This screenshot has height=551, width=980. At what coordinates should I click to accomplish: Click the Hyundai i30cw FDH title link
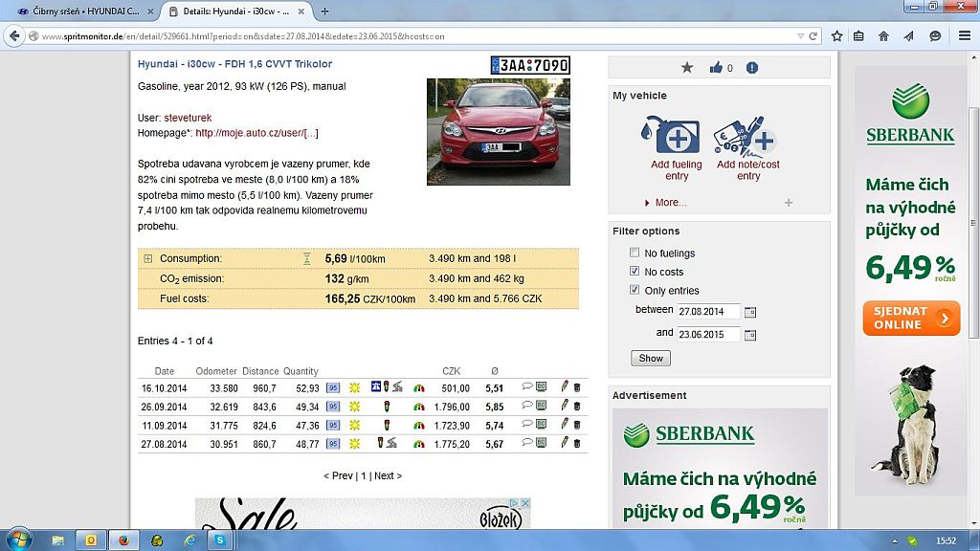click(235, 64)
